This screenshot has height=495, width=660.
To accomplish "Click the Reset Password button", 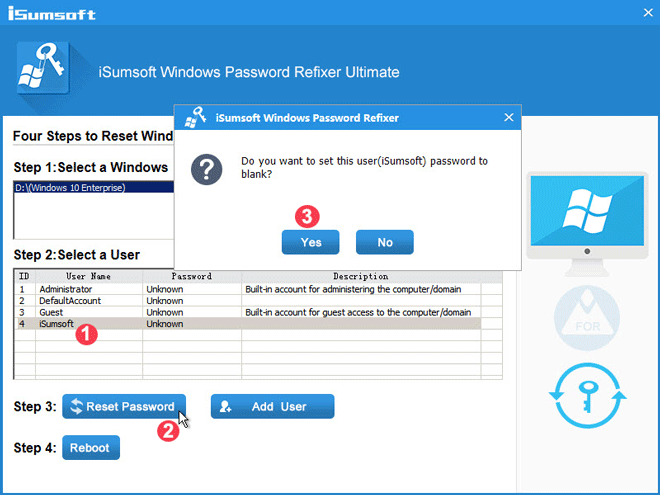I will pos(124,407).
